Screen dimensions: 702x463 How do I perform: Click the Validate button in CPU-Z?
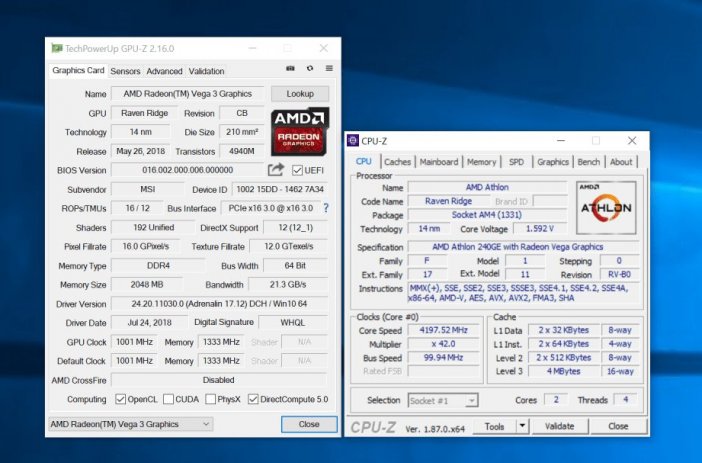point(560,426)
